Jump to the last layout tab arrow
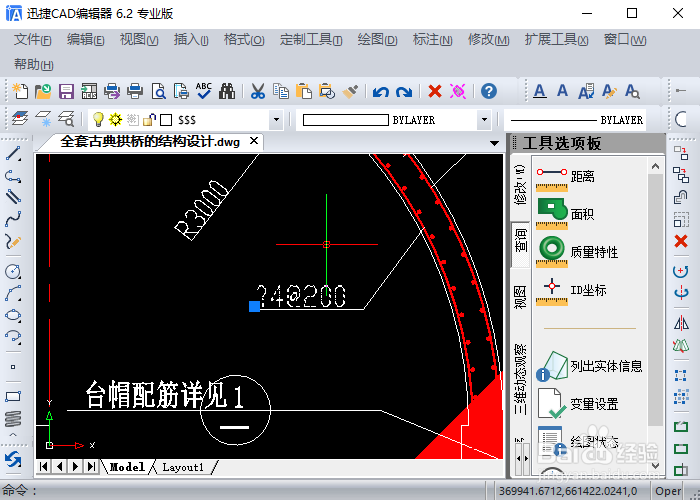 coord(92,467)
